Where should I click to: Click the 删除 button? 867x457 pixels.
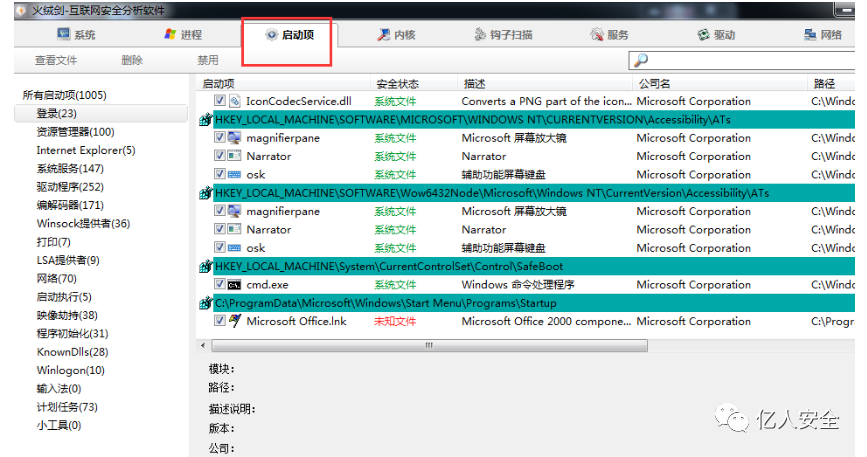[x=132, y=60]
